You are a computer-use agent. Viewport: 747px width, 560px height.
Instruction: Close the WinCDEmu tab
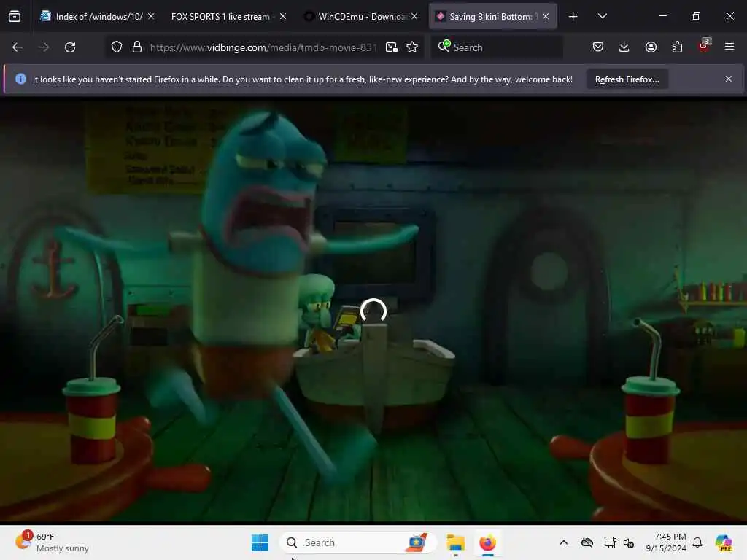(x=414, y=16)
